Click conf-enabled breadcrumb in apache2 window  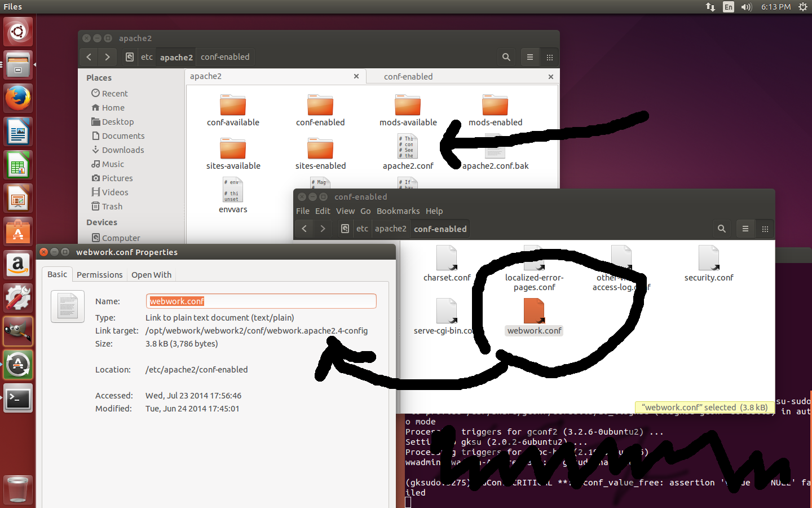click(x=225, y=57)
